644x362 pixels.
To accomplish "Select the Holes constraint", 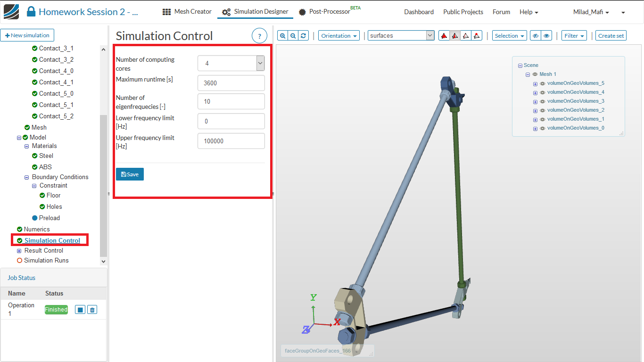I will click(x=54, y=207).
